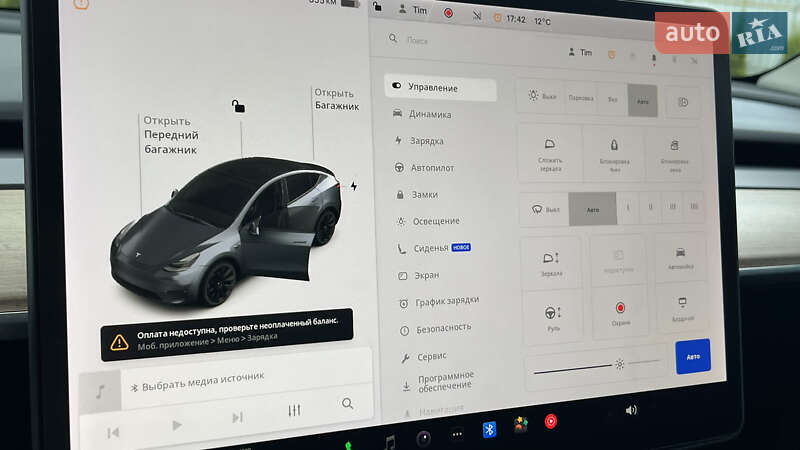Set wipers to Выкл (off)
This screenshot has height=450, width=800.
(544, 209)
